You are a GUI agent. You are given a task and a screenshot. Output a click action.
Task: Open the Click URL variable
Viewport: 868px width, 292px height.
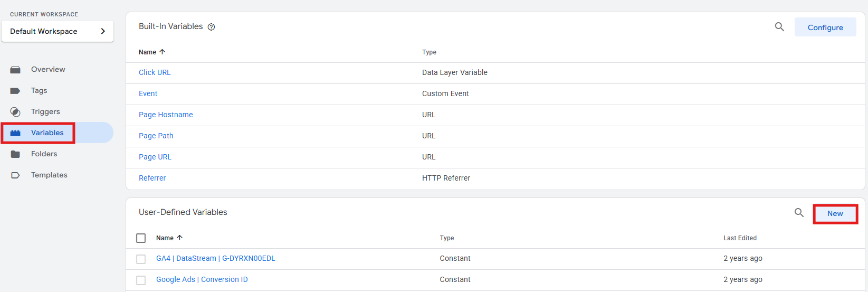point(155,72)
